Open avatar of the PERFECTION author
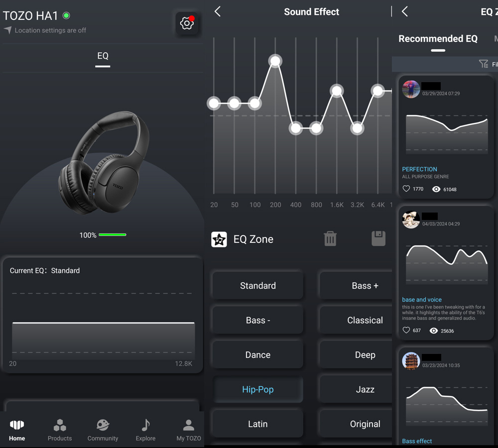 point(411,89)
